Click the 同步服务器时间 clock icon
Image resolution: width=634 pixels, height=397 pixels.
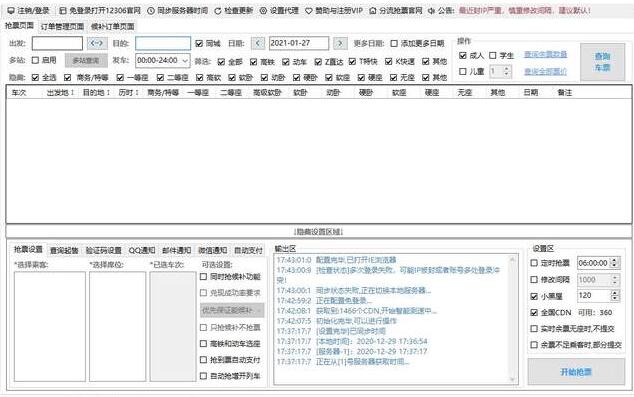point(151,11)
